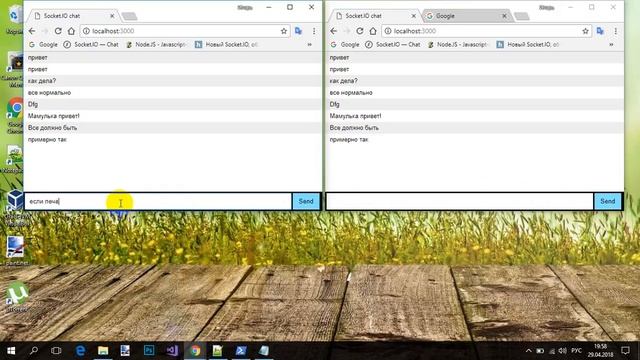640x360 pixels.
Task: Bookmark page star in left Chrome window
Action: pyautogui.click(x=284, y=31)
